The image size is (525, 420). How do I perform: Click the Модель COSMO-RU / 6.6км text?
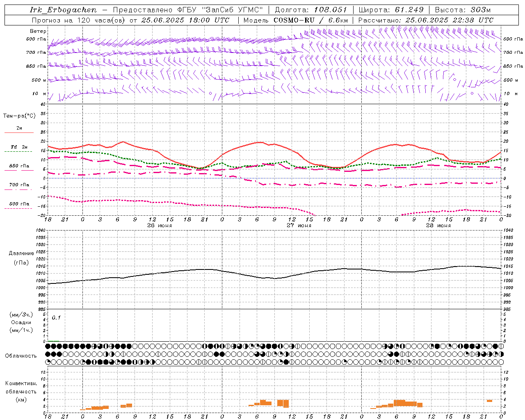coord(296,20)
